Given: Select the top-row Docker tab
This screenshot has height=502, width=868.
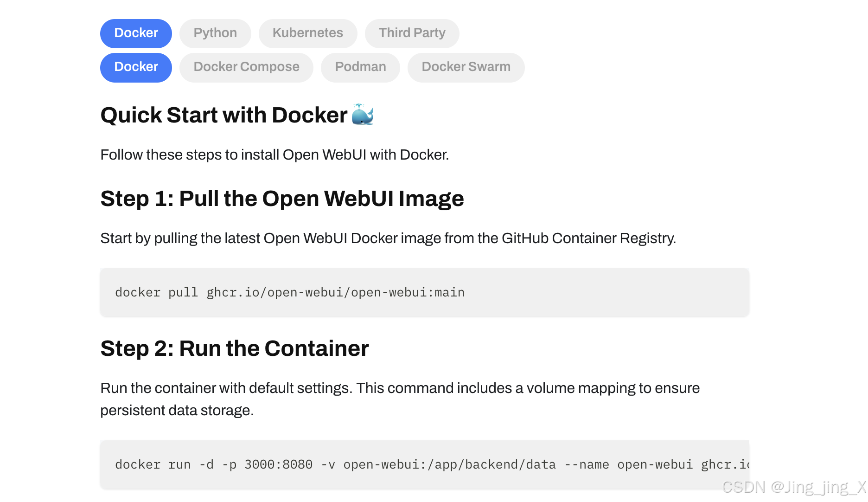Looking at the screenshot, I should (136, 33).
